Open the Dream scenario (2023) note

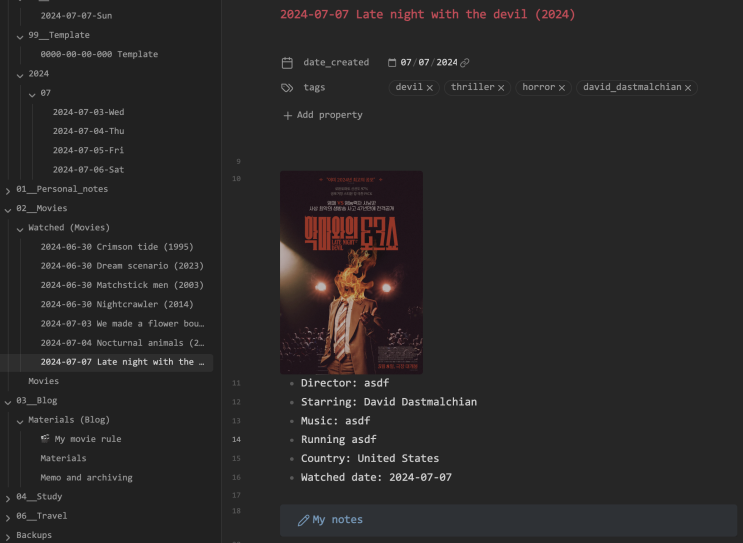click(x=122, y=266)
